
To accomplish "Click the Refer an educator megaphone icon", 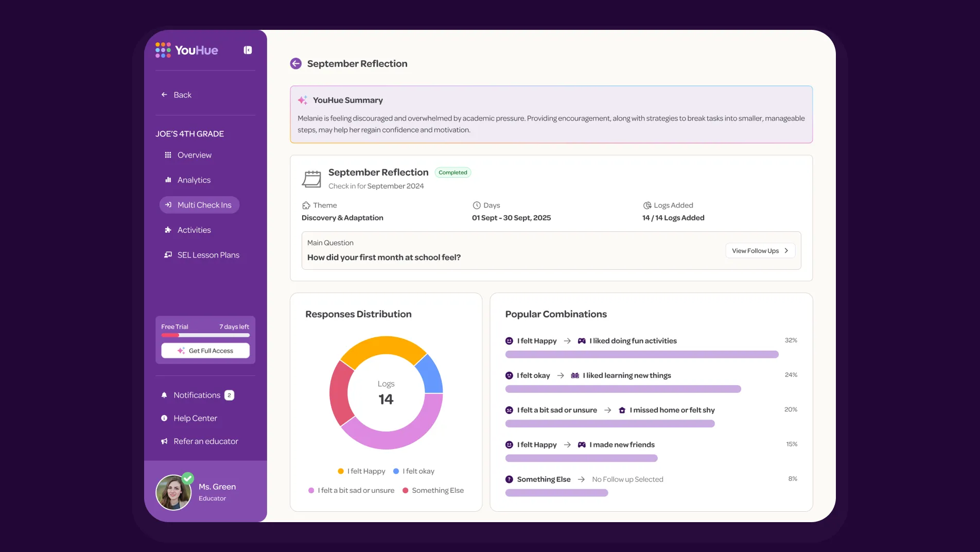I will pos(164,441).
